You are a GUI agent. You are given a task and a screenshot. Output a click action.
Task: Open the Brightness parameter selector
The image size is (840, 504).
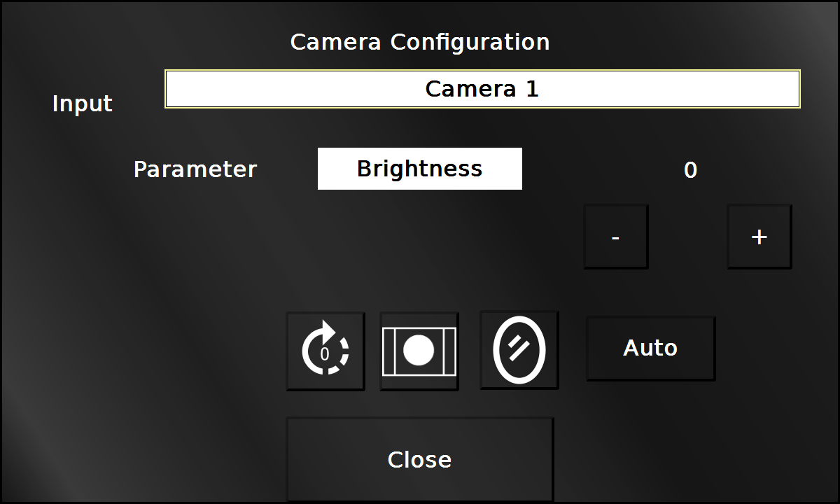coord(420,169)
